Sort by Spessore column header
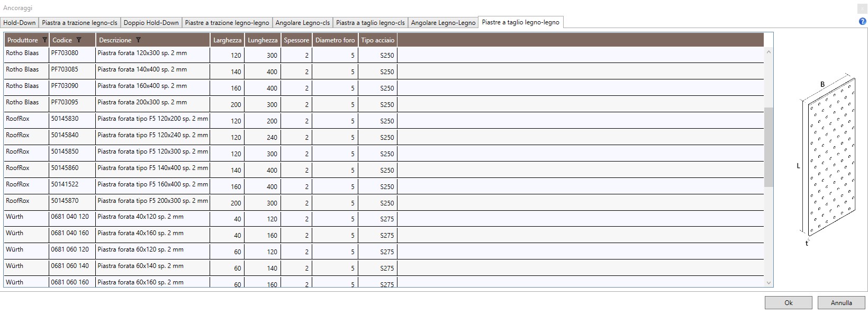The image size is (868, 313). [296, 40]
